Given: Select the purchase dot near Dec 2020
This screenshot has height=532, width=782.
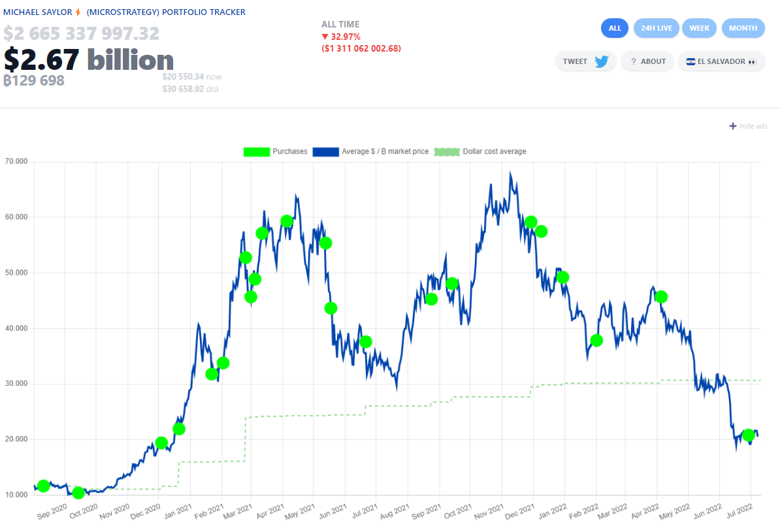Looking at the screenshot, I should [161, 443].
